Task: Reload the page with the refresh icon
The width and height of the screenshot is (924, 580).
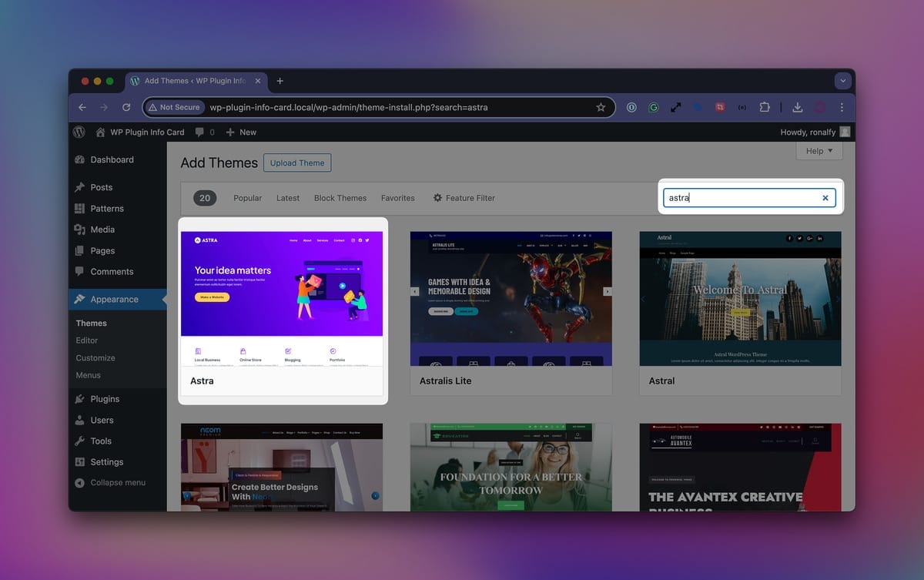Action: pos(126,107)
